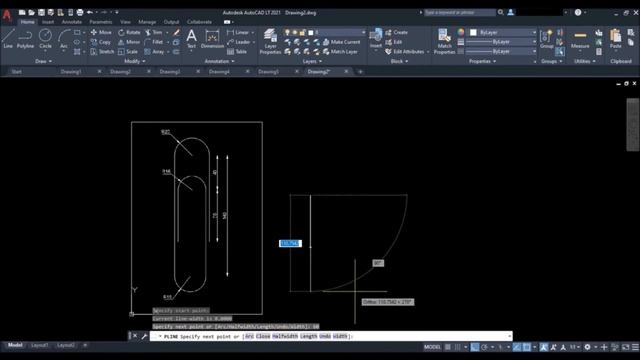Toggle object snap tracking in status bar
Screen dimensions: 640x360
click(x=517, y=347)
